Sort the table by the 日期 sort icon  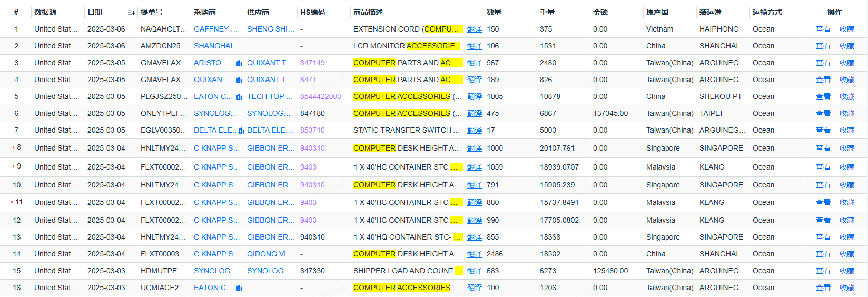click(131, 13)
